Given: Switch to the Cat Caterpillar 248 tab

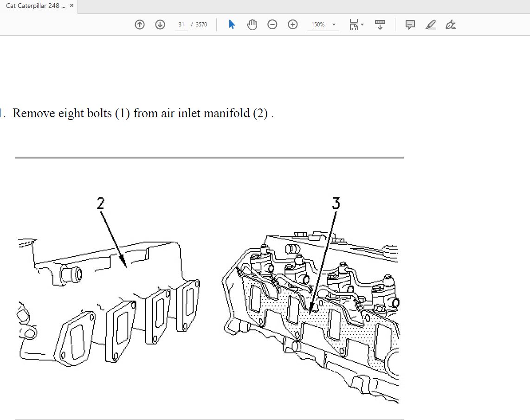Looking at the screenshot, I should (x=35, y=6).
